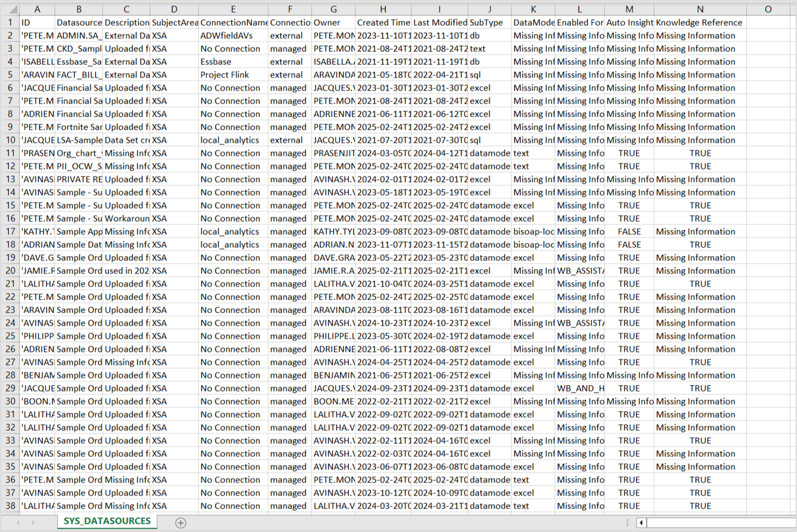This screenshot has width=797, height=532.
Task: Open a new sheet with the plus icon
Action: [181, 521]
